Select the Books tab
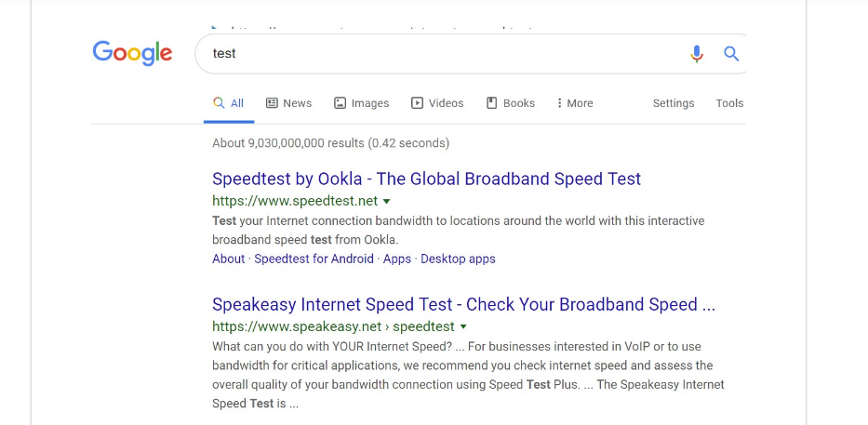 [x=511, y=103]
